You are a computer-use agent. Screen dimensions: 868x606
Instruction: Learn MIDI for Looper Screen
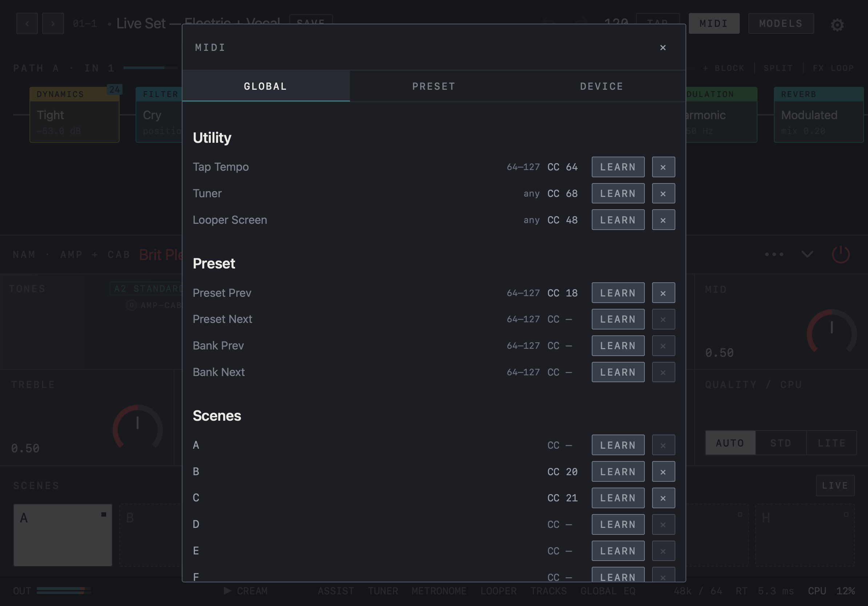[618, 220]
